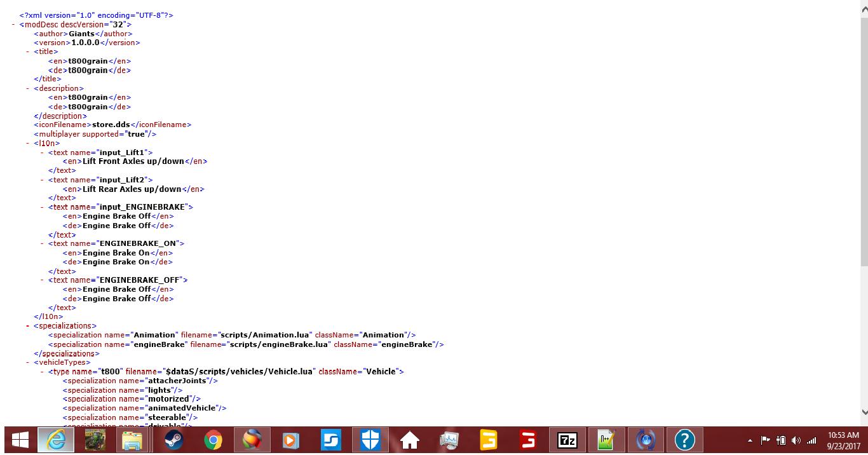Collapse the l10n XML node
This screenshot has width=868, height=455.
28,143
